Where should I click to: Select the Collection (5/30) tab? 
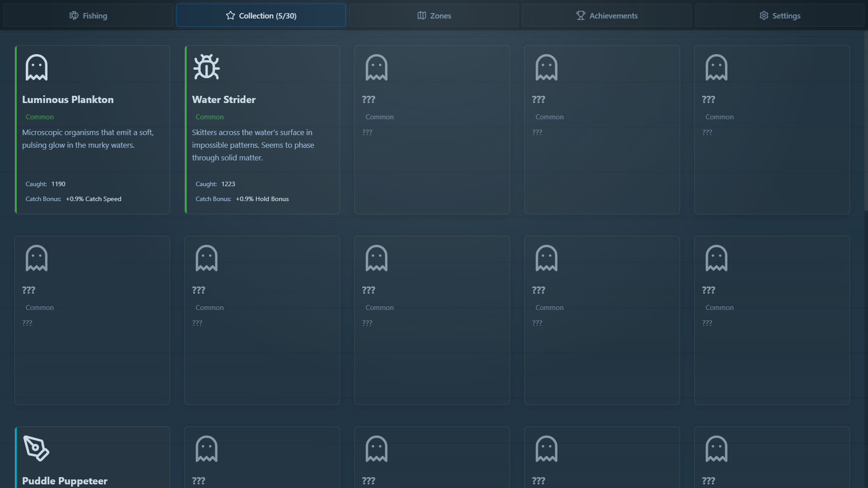pos(261,15)
